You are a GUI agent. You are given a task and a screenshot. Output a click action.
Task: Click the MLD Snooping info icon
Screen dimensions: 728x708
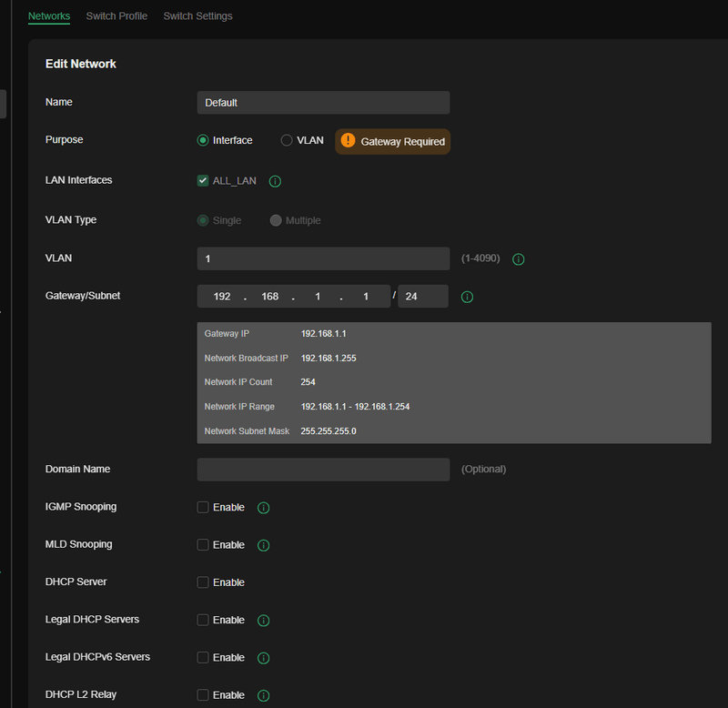264,545
